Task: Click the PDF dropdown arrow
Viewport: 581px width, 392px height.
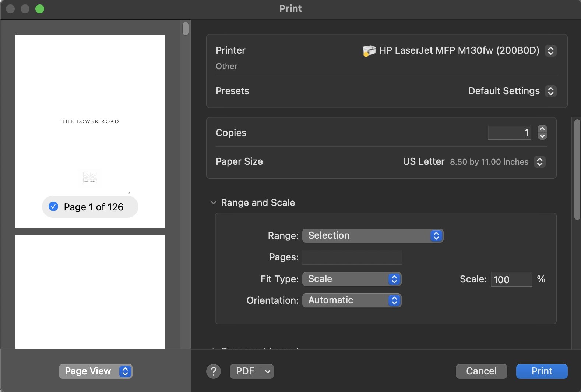Action: [268, 371]
